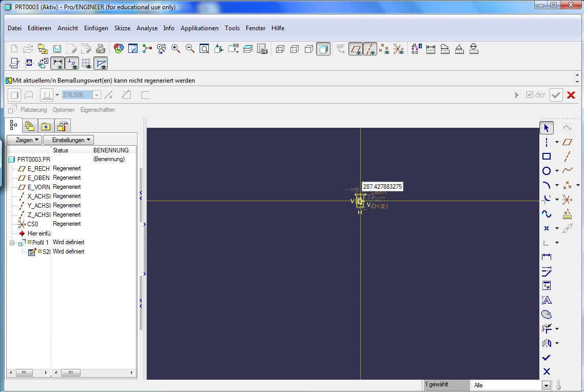Open the Optionen panel

point(63,110)
